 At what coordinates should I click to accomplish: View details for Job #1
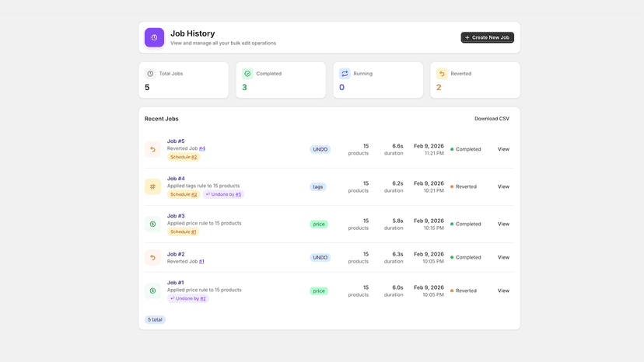pyautogui.click(x=503, y=291)
